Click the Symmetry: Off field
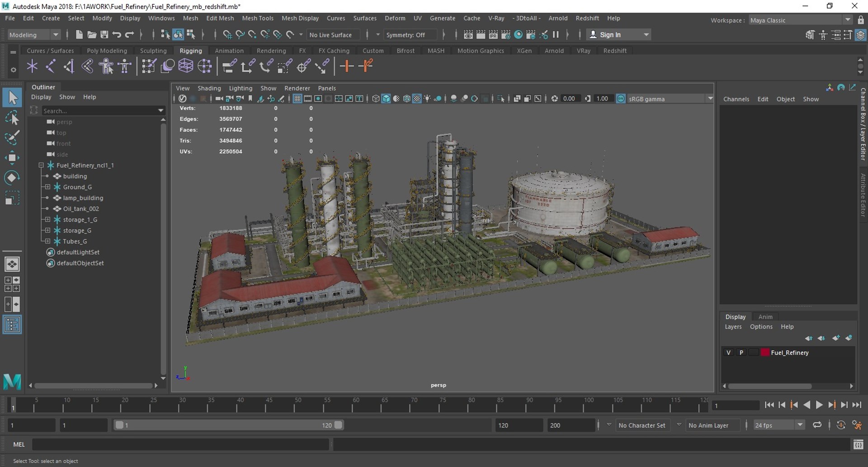 410,35
